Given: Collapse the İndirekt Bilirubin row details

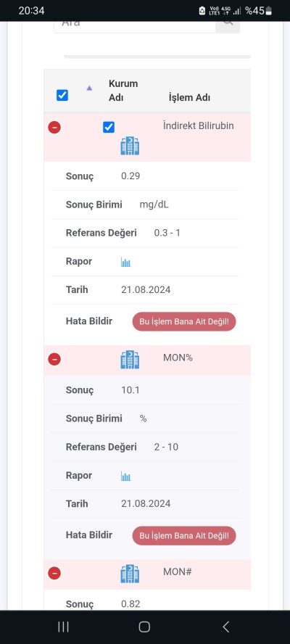Looking at the screenshot, I should [54, 128].
